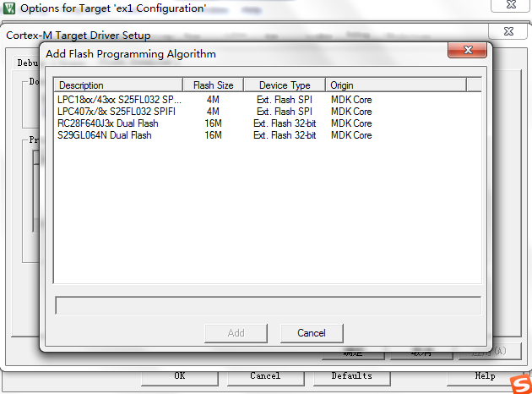Viewport: 532px width, 394px height.
Task: Click 4M flash size of LPC407x/8x row
Action: tap(213, 112)
